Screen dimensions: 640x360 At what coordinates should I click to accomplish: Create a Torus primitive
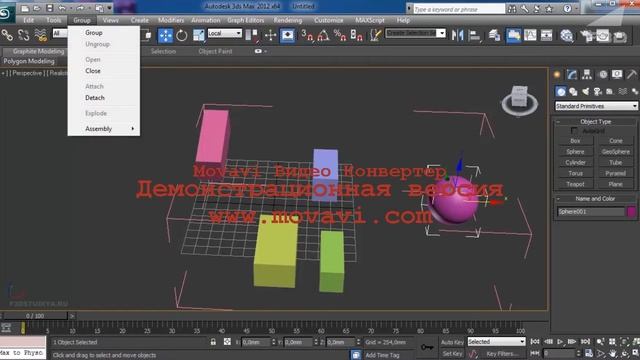[575, 173]
